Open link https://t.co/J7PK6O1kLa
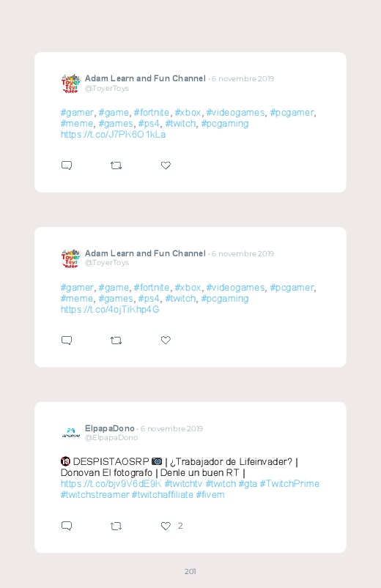 113,135
